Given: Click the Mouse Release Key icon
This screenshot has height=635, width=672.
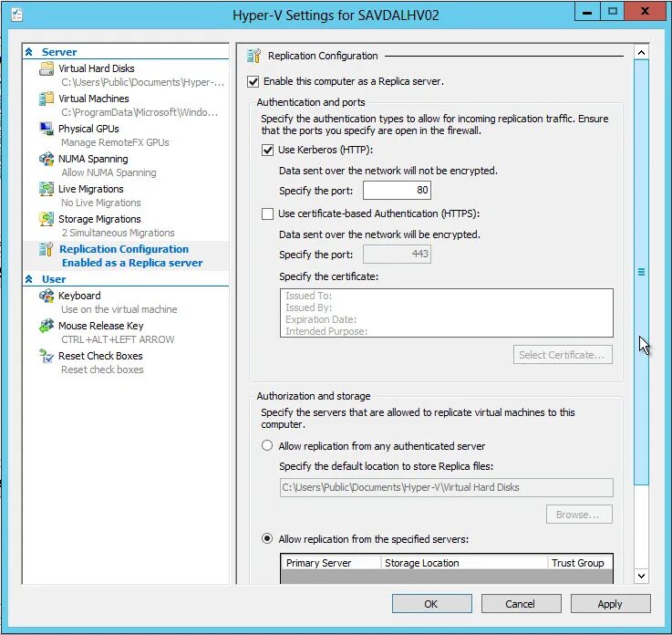Looking at the screenshot, I should coord(47,326).
